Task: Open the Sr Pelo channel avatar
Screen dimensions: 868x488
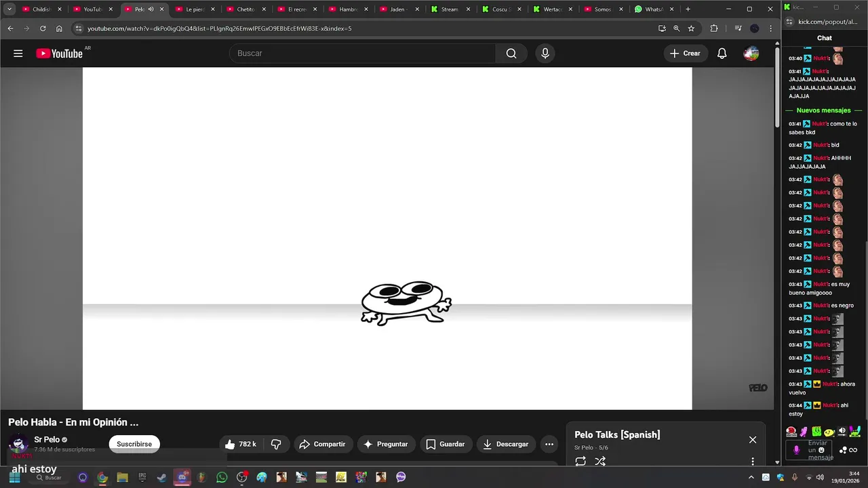Action: 18,444
